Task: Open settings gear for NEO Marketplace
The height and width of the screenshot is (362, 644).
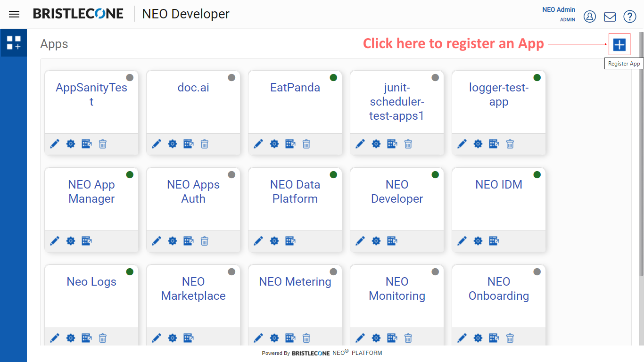Action: click(173, 338)
